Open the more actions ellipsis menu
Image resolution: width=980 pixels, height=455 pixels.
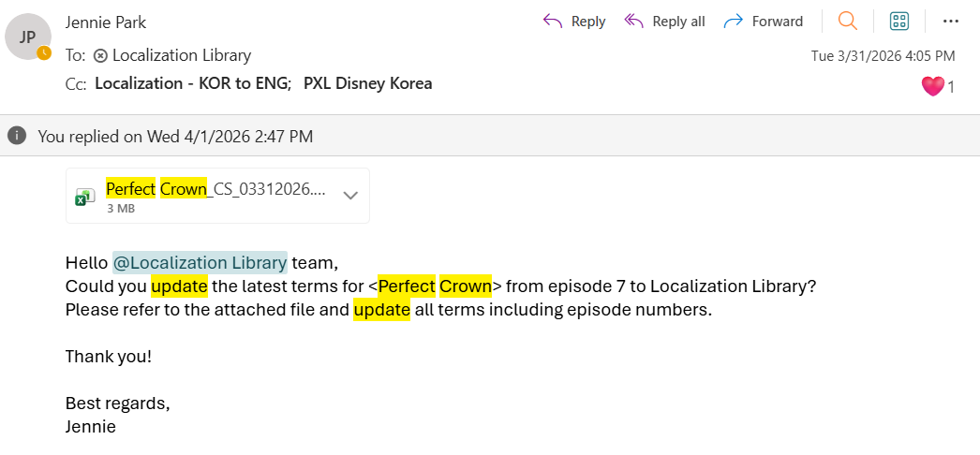(951, 22)
